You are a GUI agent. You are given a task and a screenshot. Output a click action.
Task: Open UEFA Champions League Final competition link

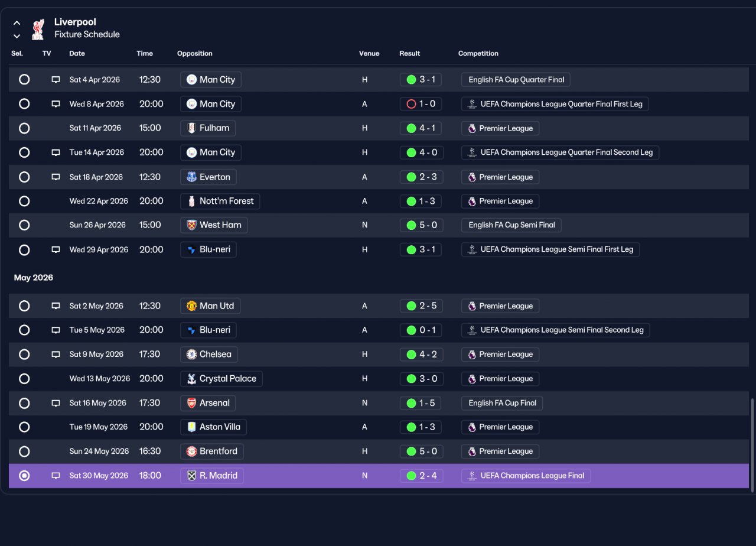tap(526, 476)
